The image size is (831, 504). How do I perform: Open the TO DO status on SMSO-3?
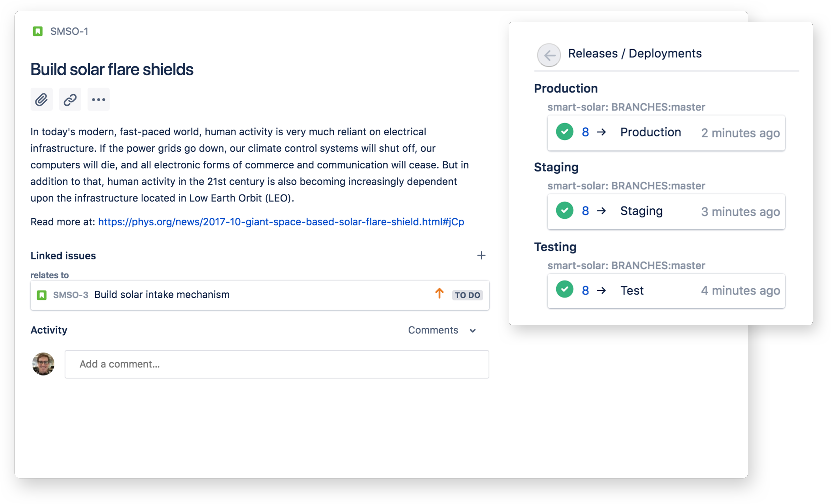467,295
